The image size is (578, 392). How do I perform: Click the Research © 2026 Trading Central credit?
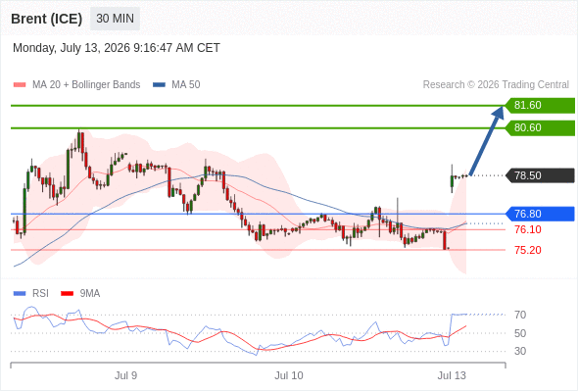(496, 85)
